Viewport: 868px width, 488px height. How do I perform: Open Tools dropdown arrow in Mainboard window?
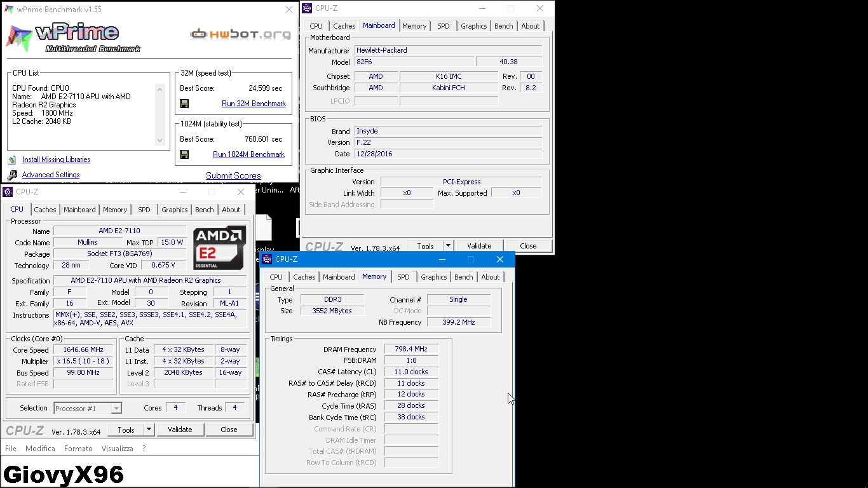(x=448, y=246)
